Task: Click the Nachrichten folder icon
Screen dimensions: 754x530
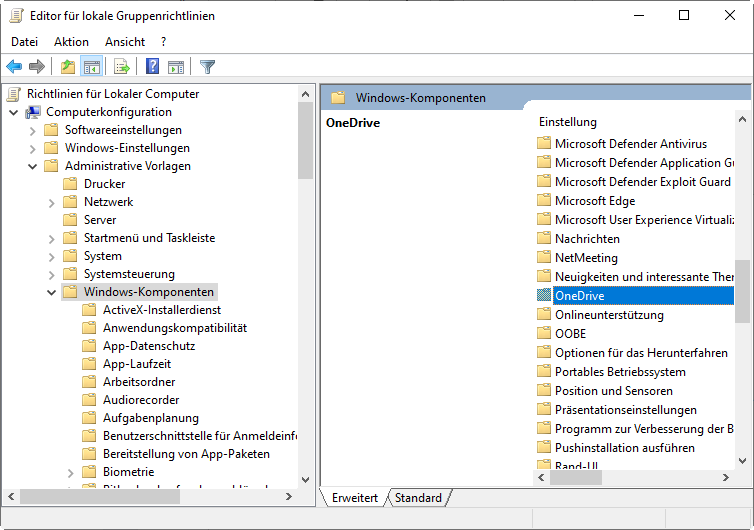Action: [x=544, y=238]
